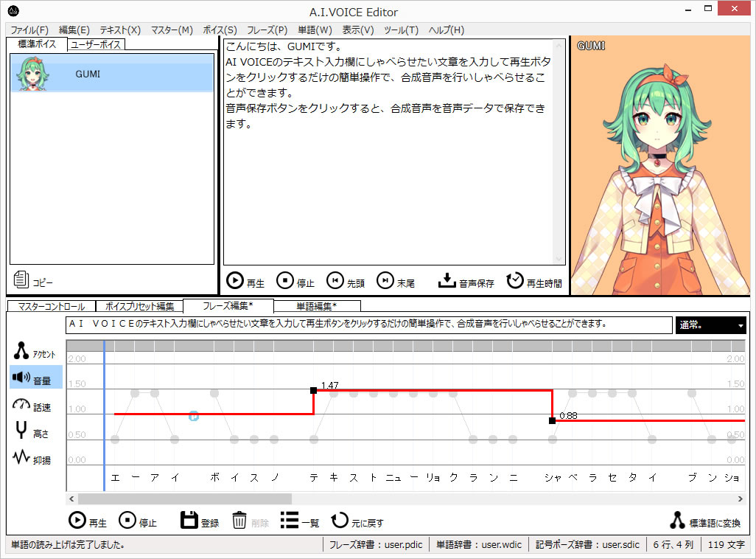Click the 登録 register floppy icon

[x=189, y=521]
